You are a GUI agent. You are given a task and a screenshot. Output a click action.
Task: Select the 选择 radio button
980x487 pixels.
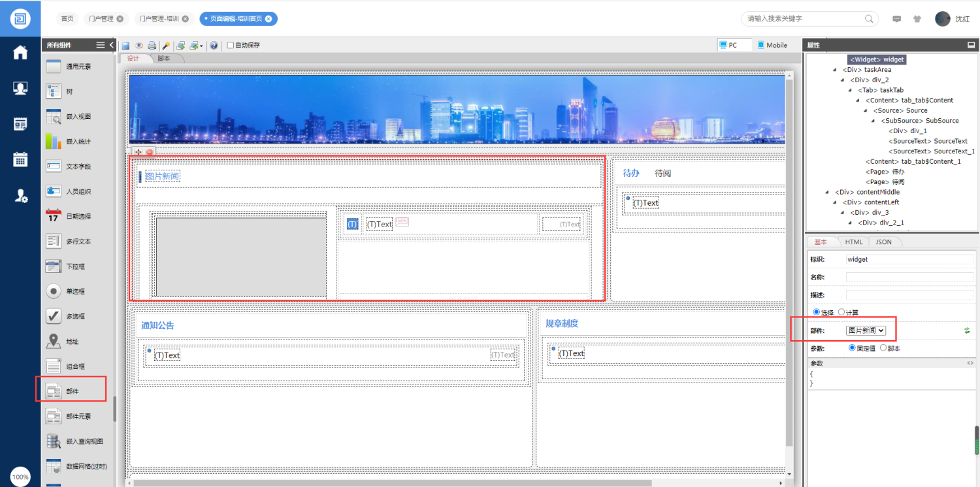click(816, 312)
